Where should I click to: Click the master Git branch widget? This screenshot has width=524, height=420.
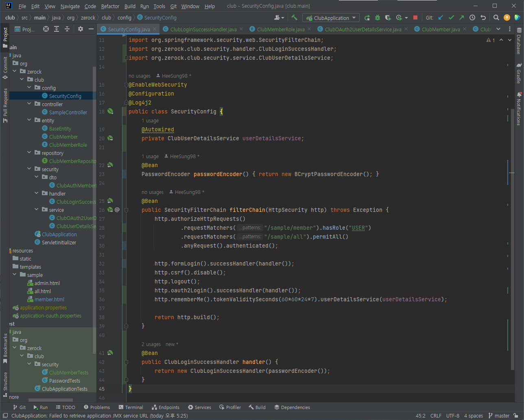(499, 416)
